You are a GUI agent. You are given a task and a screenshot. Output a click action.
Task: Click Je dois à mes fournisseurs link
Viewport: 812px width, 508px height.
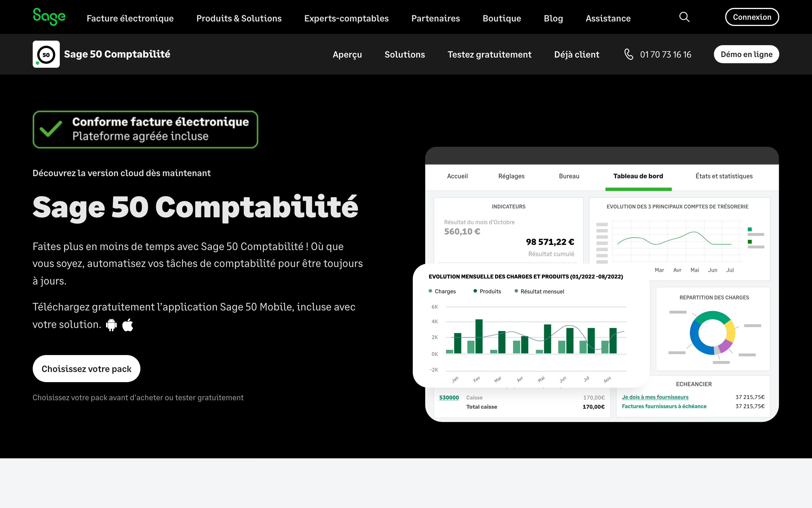pyautogui.click(x=655, y=397)
